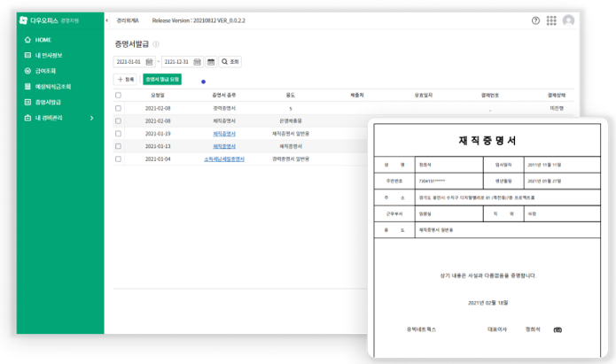
Task: Click the start date field 2021-01-01
Action: [x=134, y=62]
